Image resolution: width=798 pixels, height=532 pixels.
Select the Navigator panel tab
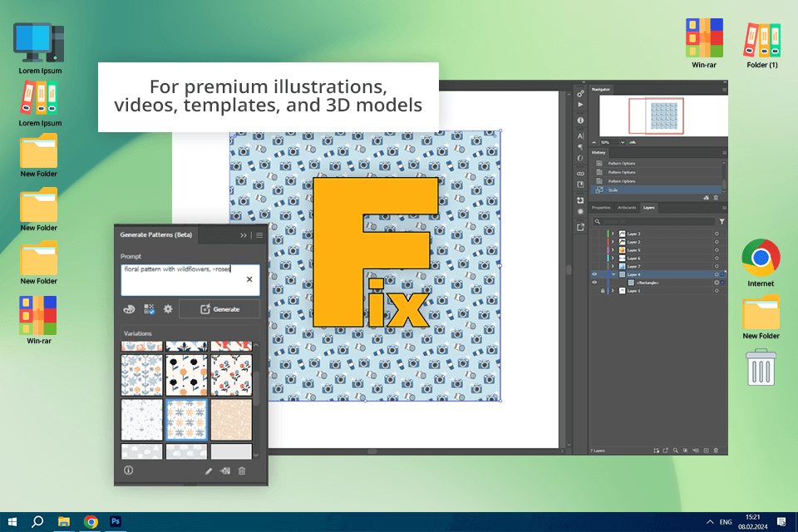601,90
